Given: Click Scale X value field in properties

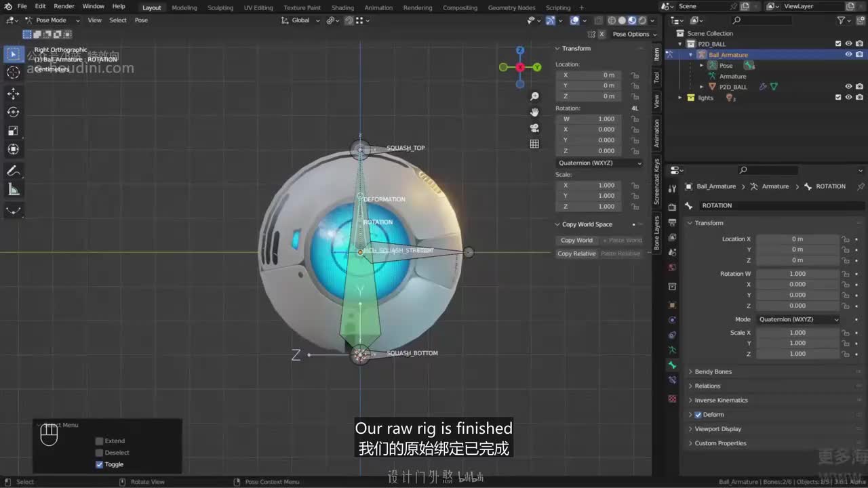Looking at the screenshot, I should tap(797, 333).
